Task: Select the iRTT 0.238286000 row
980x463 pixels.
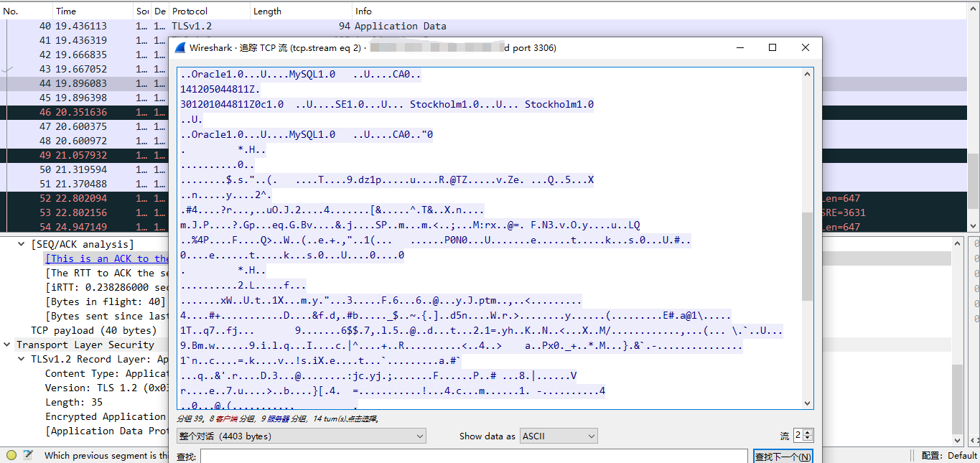Action: pyautogui.click(x=107, y=288)
